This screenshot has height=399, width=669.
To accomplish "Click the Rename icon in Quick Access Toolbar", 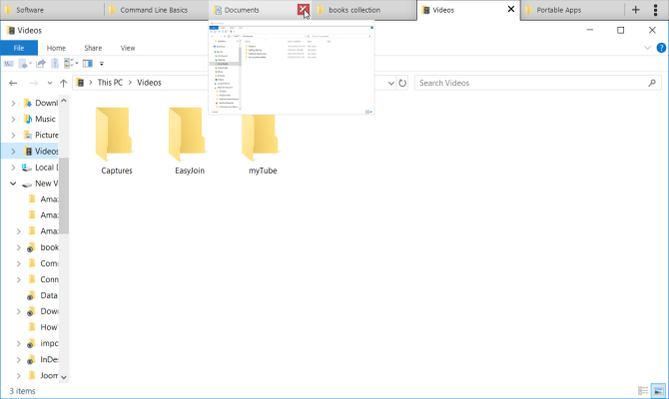I will 9,64.
